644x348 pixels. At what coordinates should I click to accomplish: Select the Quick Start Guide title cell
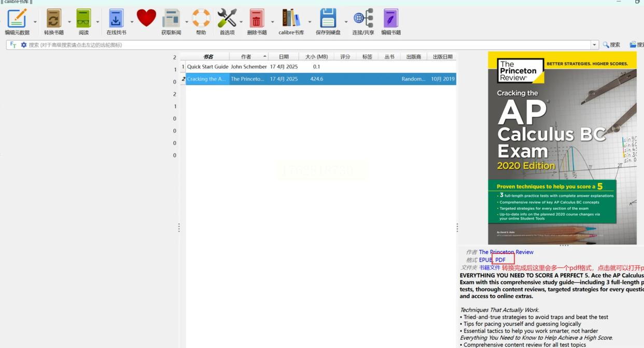[208, 67]
